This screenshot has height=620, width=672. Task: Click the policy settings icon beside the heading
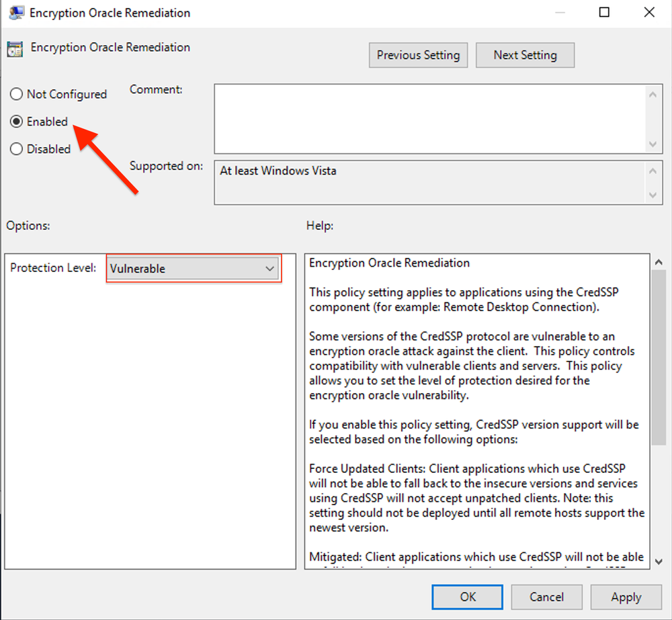pyautogui.click(x=16, y=48)
